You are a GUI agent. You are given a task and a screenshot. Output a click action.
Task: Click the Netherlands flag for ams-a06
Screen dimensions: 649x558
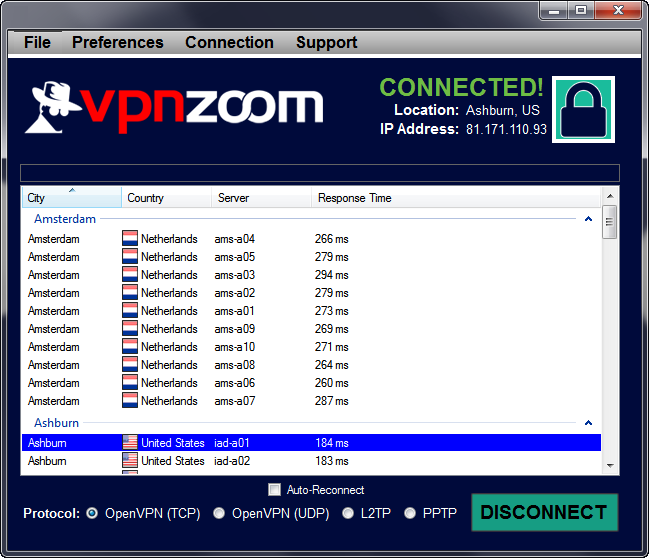(x=130, y=382)
